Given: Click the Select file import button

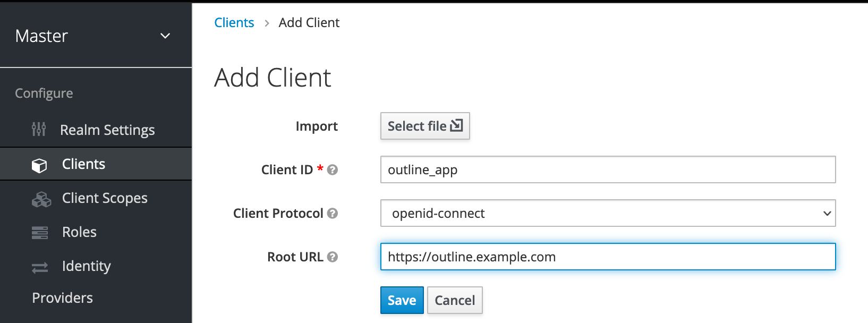Looking at the screenshot, I should click(x=425, y=126).
